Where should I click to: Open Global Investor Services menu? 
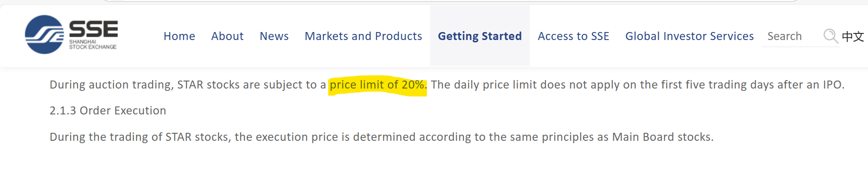[690, 36]
